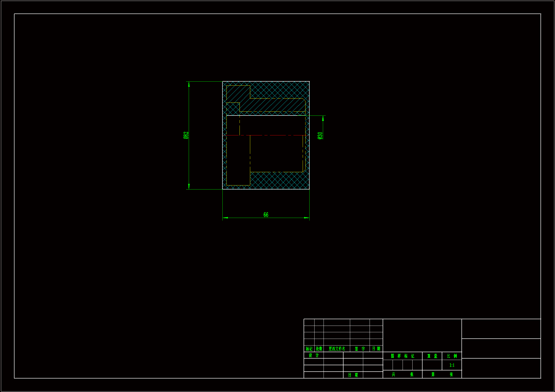Click the 66 width dimension text
This screenshot has height=392, width=555.
tap(266, 215)
